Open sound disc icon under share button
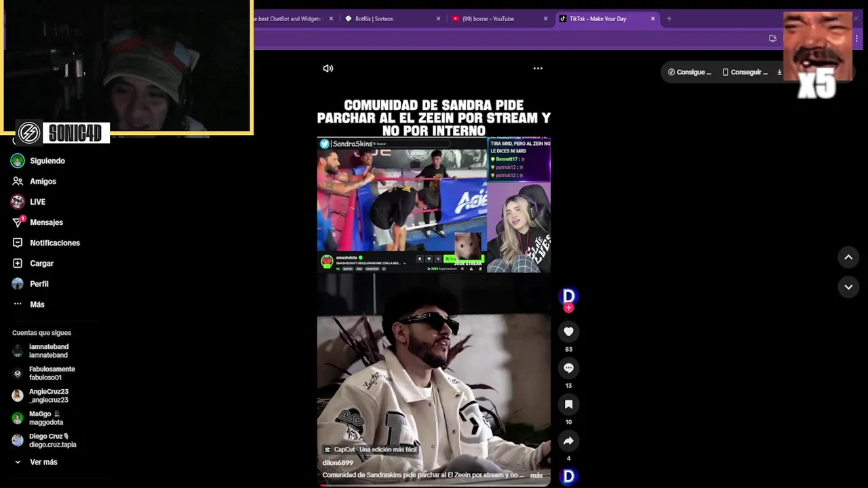The height and width of the screenshot is (488, 868). tap(568, 476)
